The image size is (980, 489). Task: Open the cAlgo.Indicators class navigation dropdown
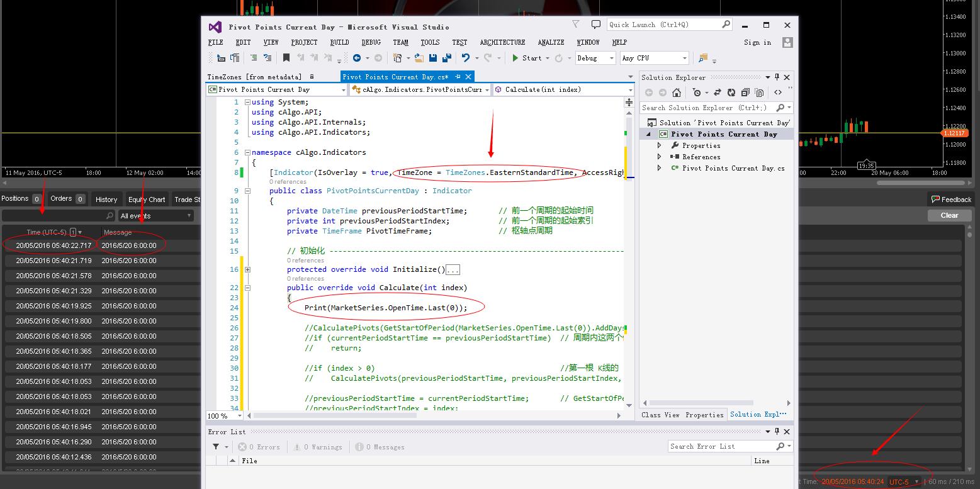coord(421,90)
